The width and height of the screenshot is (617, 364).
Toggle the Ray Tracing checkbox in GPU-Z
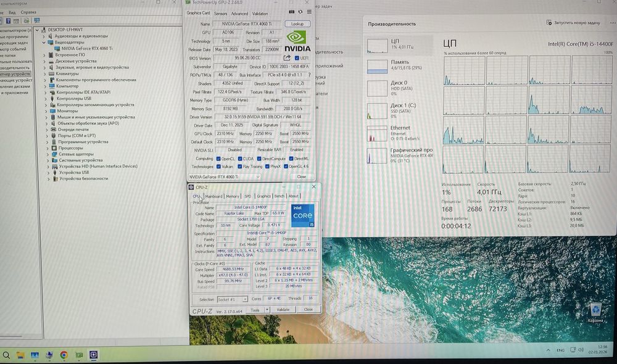pyautogui.click(x=240, y=167)
